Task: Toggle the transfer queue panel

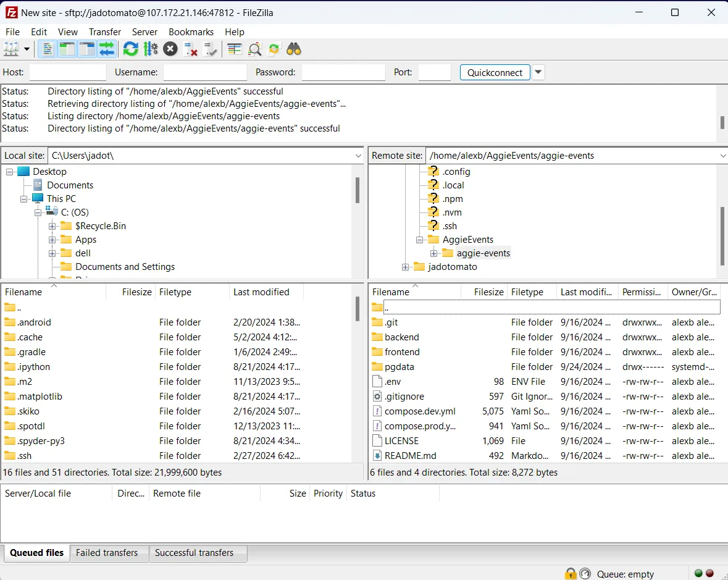Action: click(107, 49)
